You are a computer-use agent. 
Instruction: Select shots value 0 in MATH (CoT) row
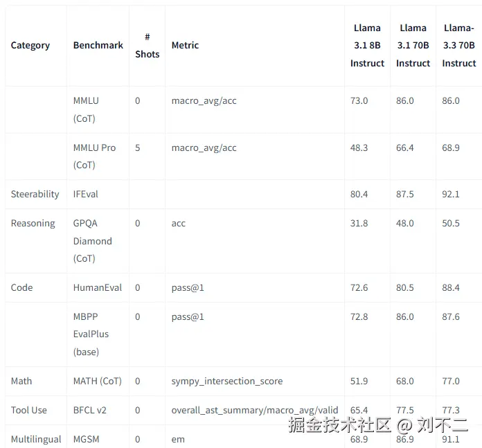(137, 382)
